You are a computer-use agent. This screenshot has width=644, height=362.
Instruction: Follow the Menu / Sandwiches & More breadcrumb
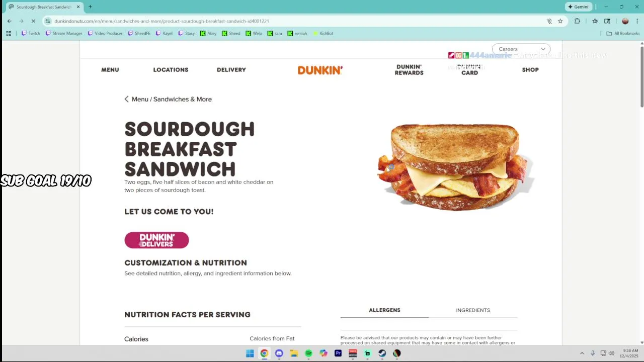(x=172, y=99)
